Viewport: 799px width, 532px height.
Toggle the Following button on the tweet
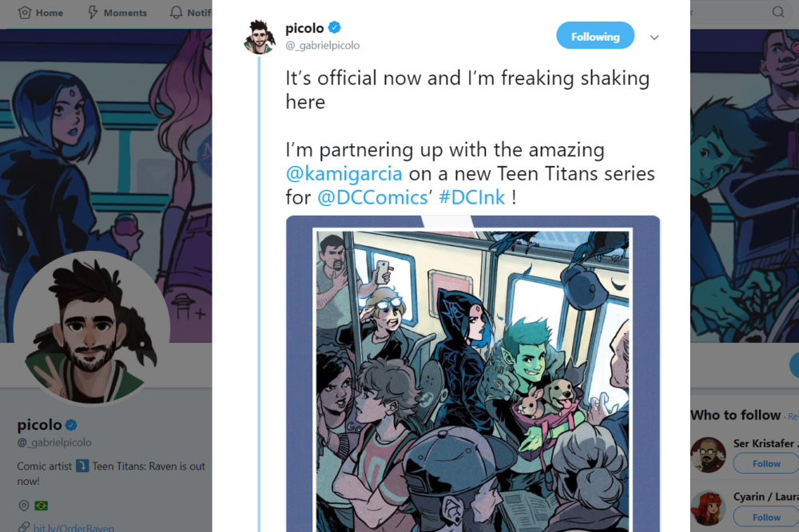tap(595, 36)
